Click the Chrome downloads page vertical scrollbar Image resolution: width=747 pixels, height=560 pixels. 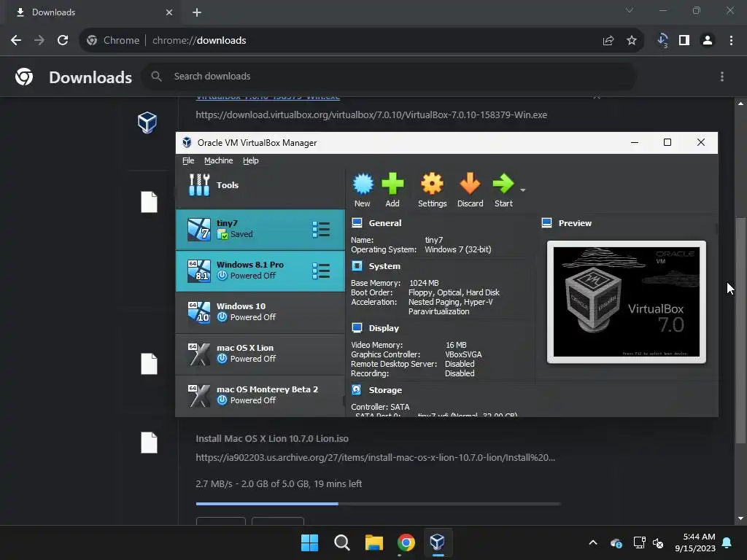pyautogui.click(x=740, y=330)
